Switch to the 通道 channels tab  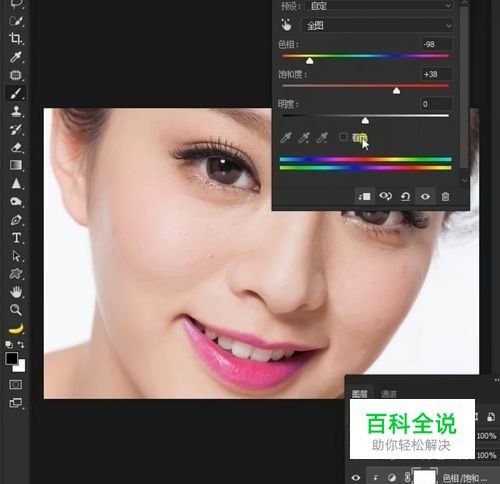coord(389,394)
